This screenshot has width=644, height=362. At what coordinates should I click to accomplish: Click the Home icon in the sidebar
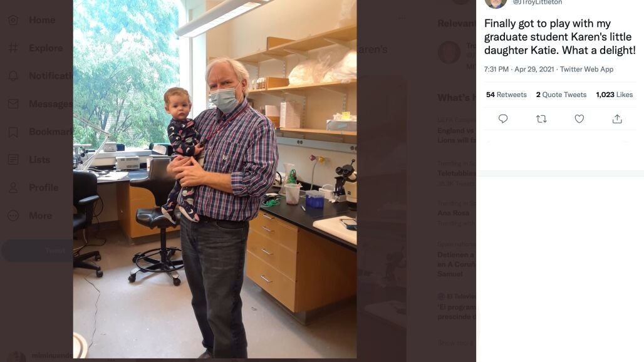click(13, 20)
